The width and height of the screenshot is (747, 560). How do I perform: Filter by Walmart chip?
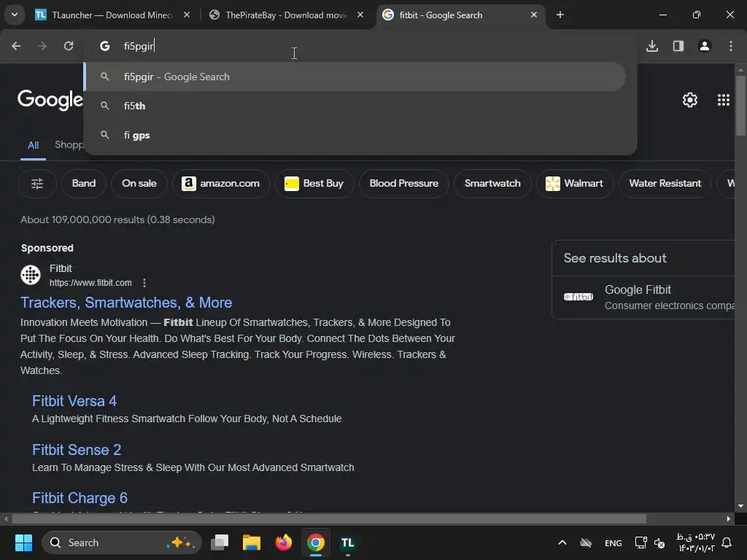tap(575, 183)
